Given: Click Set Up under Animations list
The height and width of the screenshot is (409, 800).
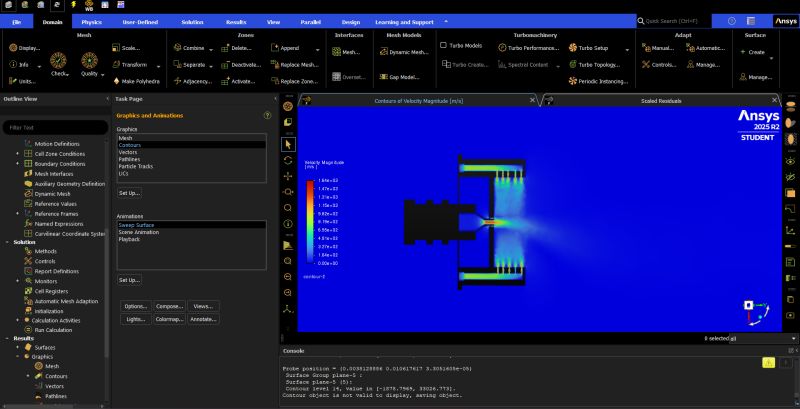Looking at the screenshot, I should click(130, 280).
